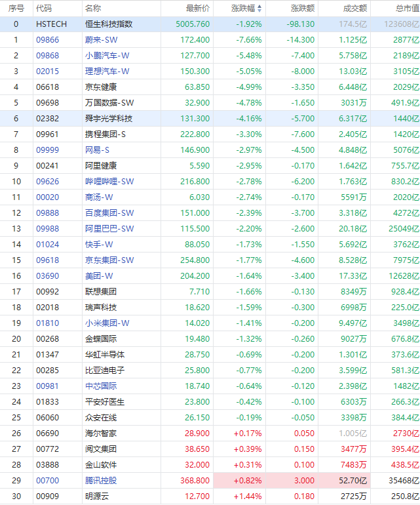
Task: Sort by 总市值 column header
Action: click(408, 9)
